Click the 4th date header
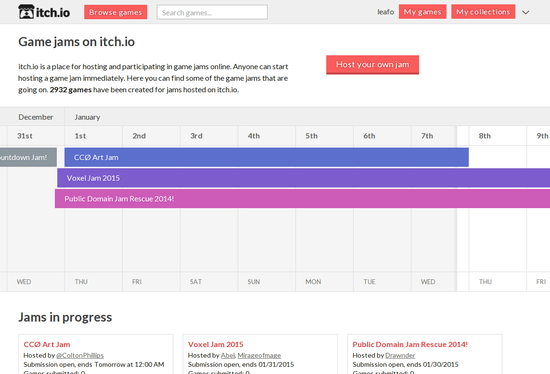 [x=254, y=136]
